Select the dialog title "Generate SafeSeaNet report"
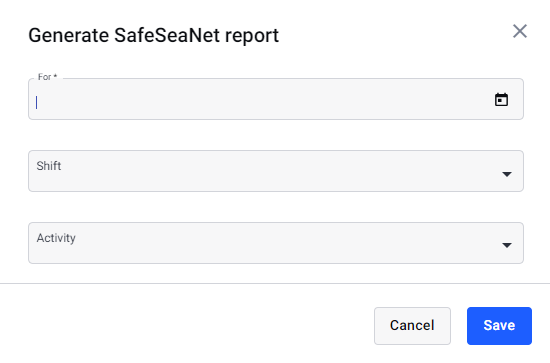This screenshot has width=550, height=363. click(154, 35)
